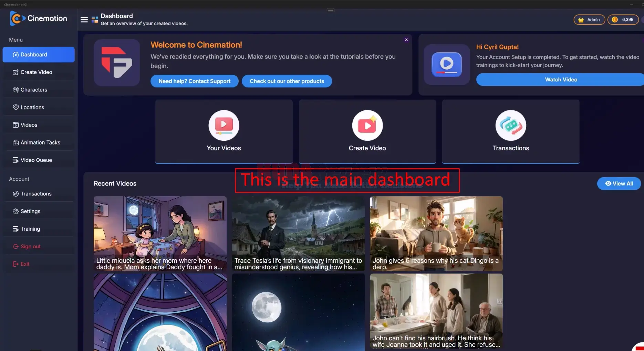Open Transactions under Account in sidebar
644x351 pixels.
pyautogui.click(x=39, y=194)
